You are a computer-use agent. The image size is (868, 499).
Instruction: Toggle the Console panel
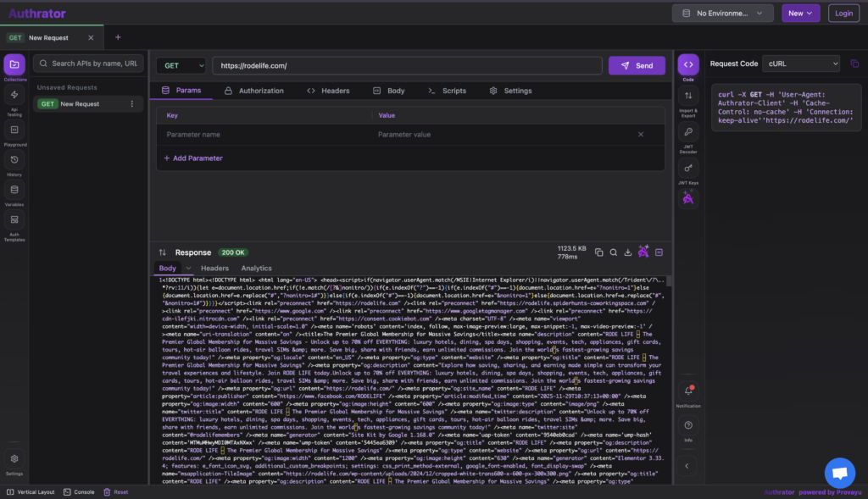pos(79,491)
